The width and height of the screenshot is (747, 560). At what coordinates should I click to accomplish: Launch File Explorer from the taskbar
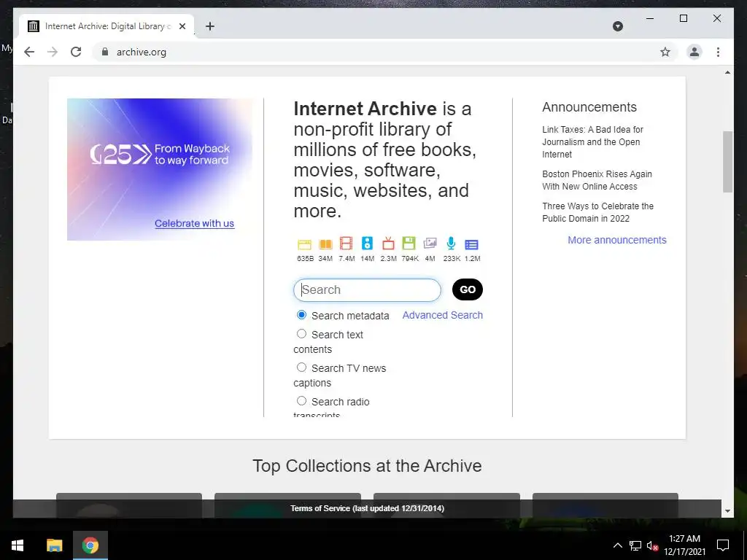[54, 545]
